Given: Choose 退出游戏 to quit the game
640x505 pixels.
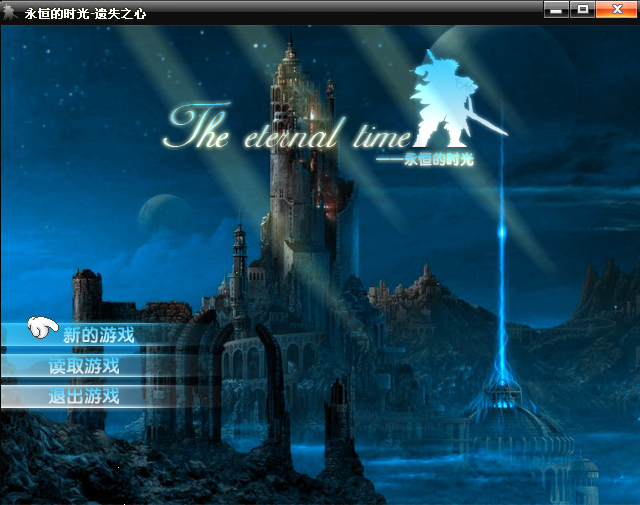Looking at the screenshot, I should pyautogui.click(x=84, y=396).
